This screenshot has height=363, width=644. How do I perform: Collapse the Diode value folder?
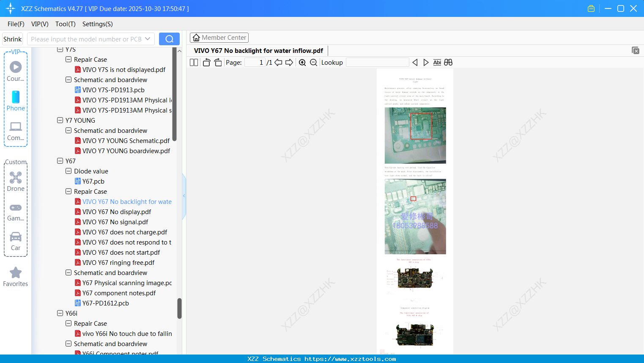pos(69,171)
